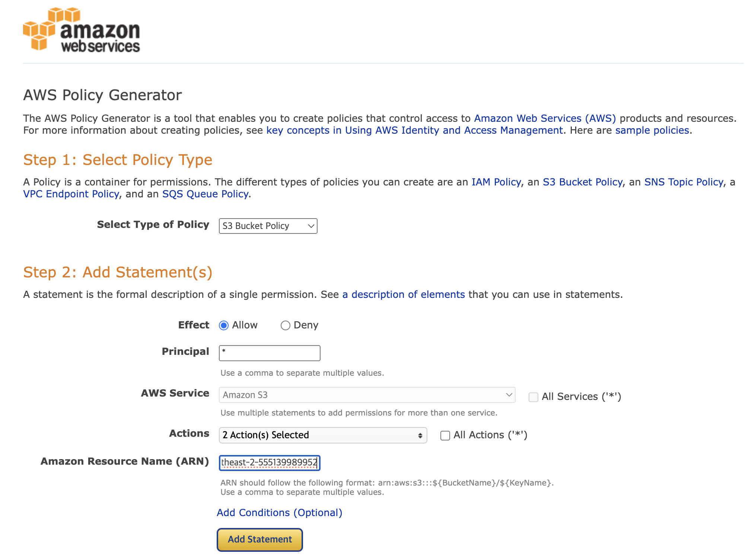Open the AWS Service dropdown
Image resolution: width=752 pixels, height=560 pixels.
(367, 395)
